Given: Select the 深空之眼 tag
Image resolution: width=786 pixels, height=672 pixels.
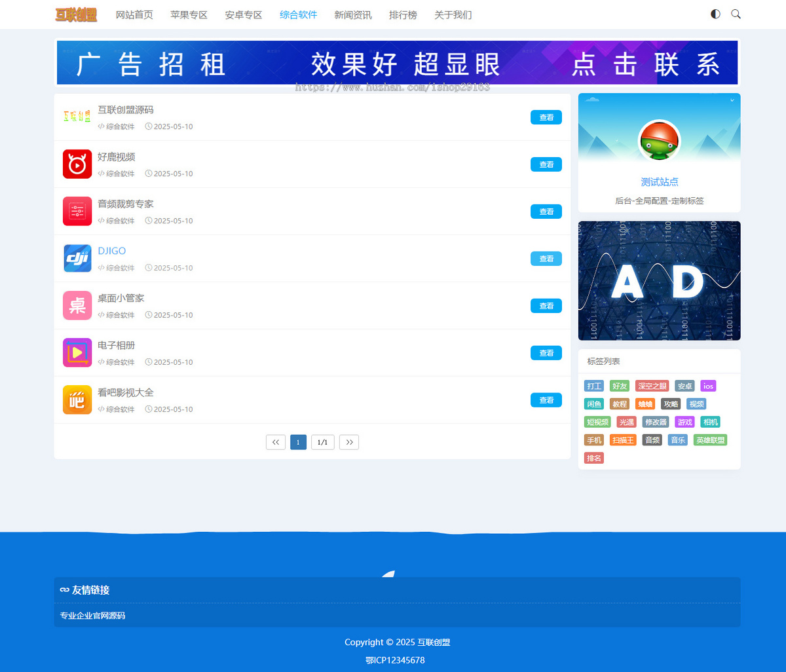Looking at the screenshot, I should click(652, 386).
